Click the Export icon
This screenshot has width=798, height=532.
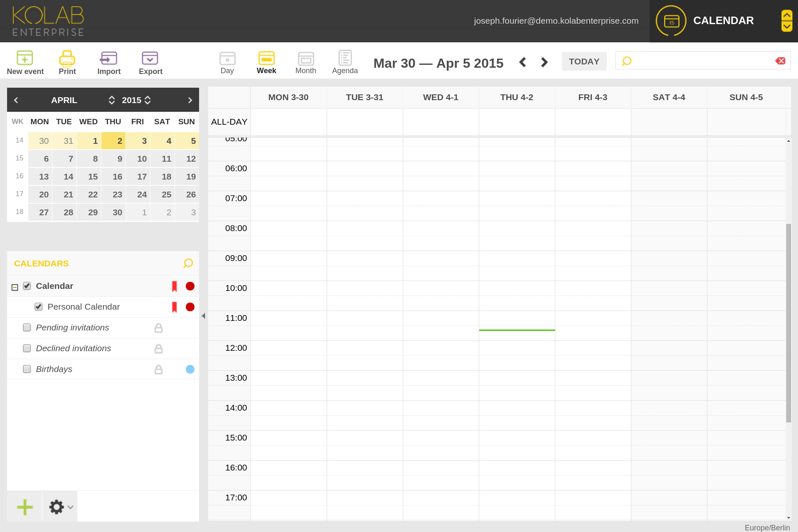[x=150, y=58]
